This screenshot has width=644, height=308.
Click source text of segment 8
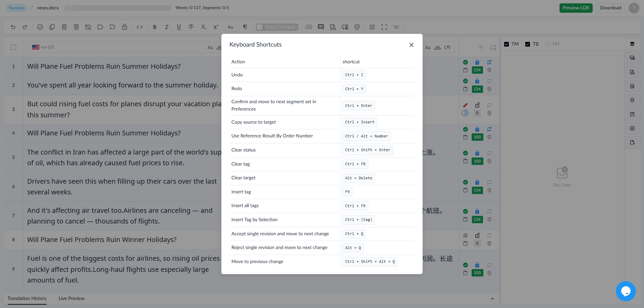tap(102, 240)
